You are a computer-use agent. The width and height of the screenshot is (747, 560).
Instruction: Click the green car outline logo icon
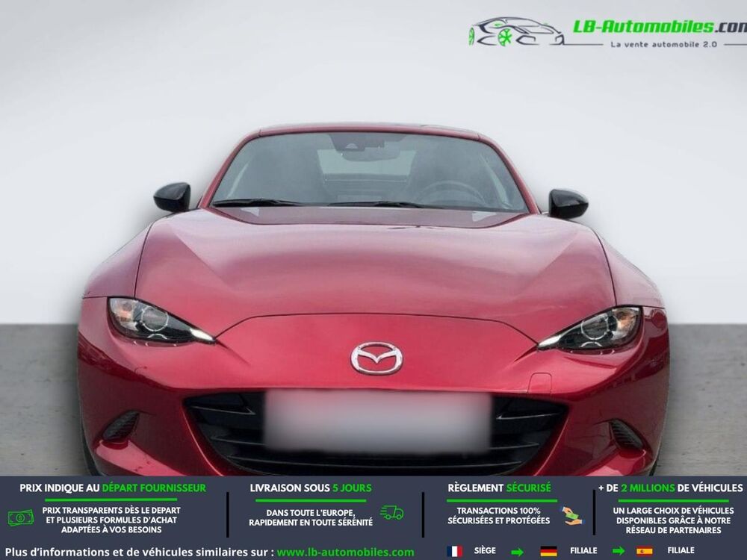(x=516, y=32)
